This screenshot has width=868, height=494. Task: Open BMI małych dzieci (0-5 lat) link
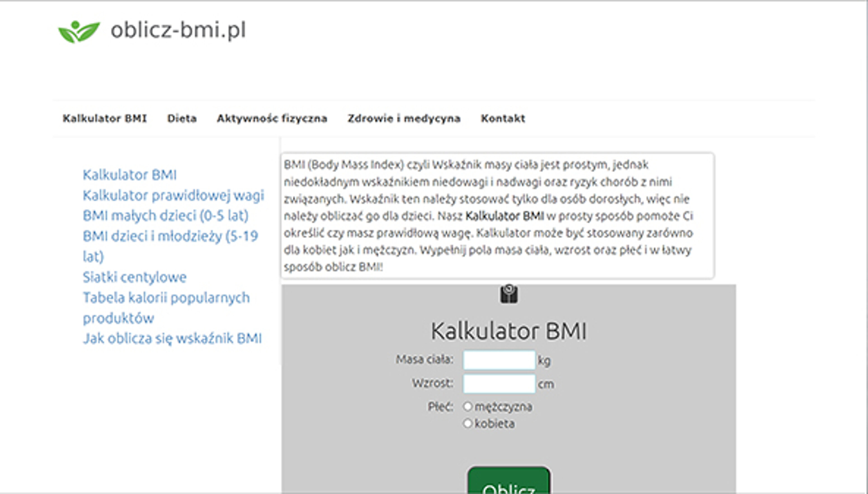(165, 216)
